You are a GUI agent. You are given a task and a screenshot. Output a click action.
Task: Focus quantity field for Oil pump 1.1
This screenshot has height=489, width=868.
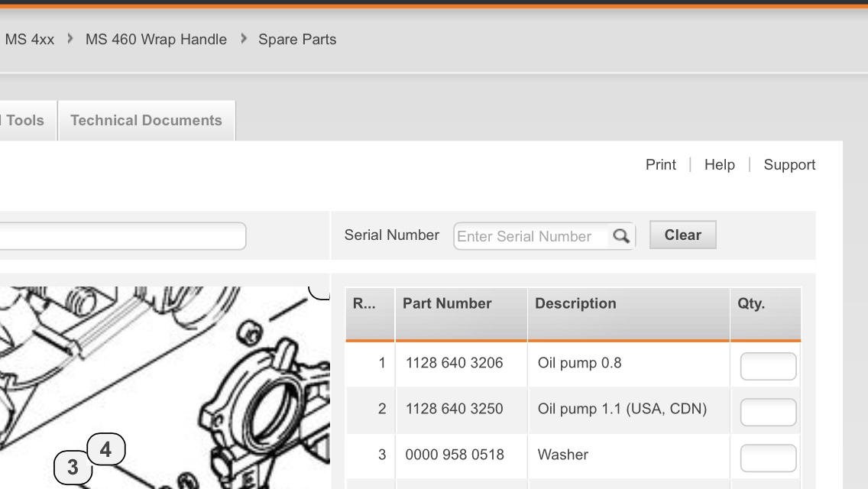[769, 413]
